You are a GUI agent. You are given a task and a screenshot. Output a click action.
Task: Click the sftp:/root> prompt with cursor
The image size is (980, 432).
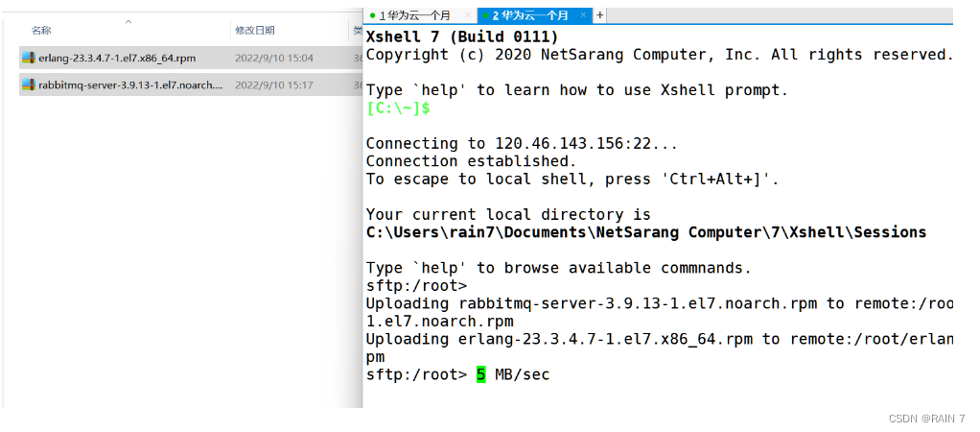click(417, 375)
